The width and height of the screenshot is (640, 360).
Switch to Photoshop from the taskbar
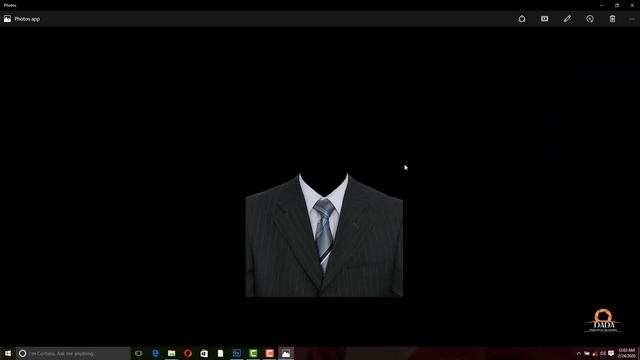[237, 353]
